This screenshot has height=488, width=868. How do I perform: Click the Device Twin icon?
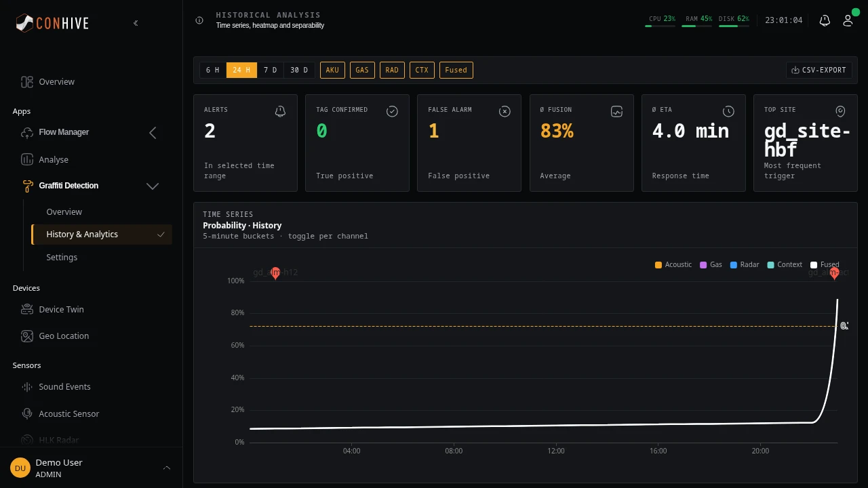pyautogui.click(x=27, y=310)
